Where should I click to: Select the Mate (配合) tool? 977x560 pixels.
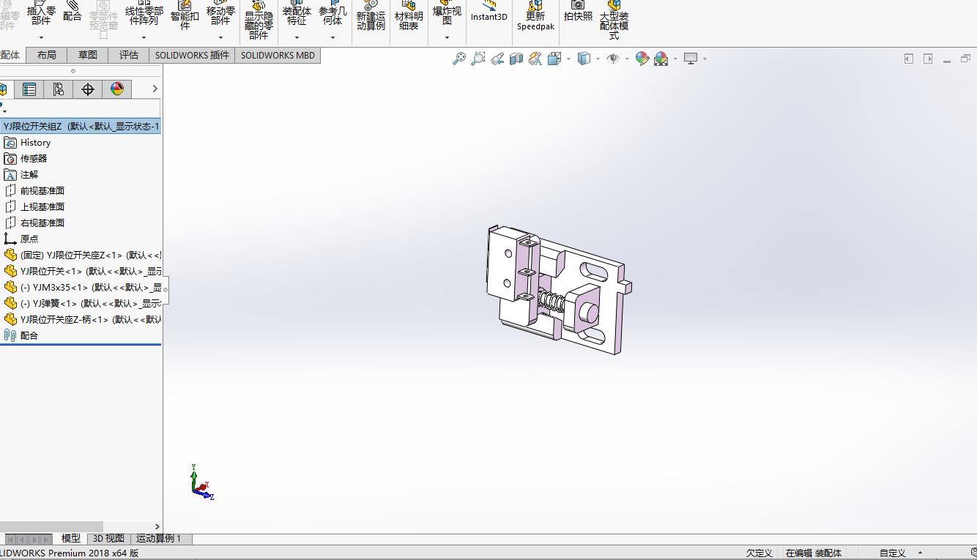click(73, 12)
